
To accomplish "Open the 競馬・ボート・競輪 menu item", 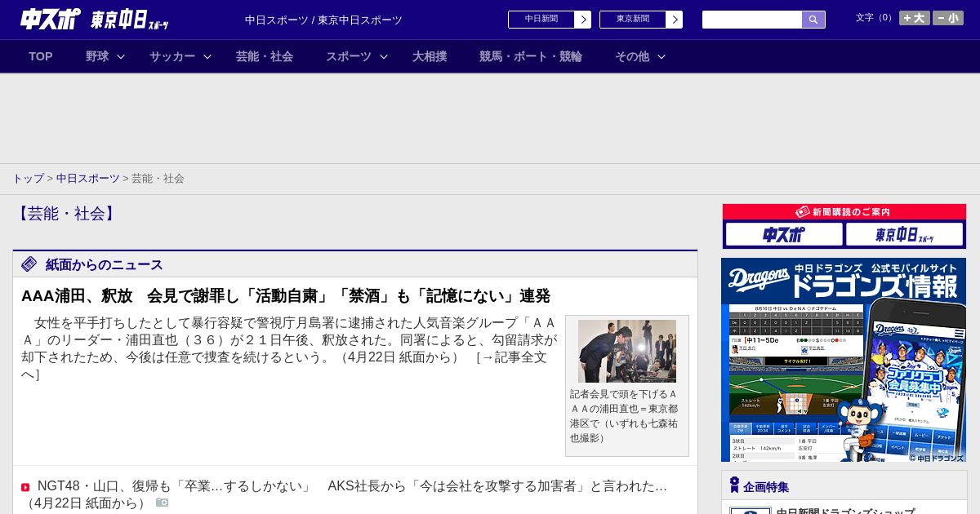I will tap(531, 56).
